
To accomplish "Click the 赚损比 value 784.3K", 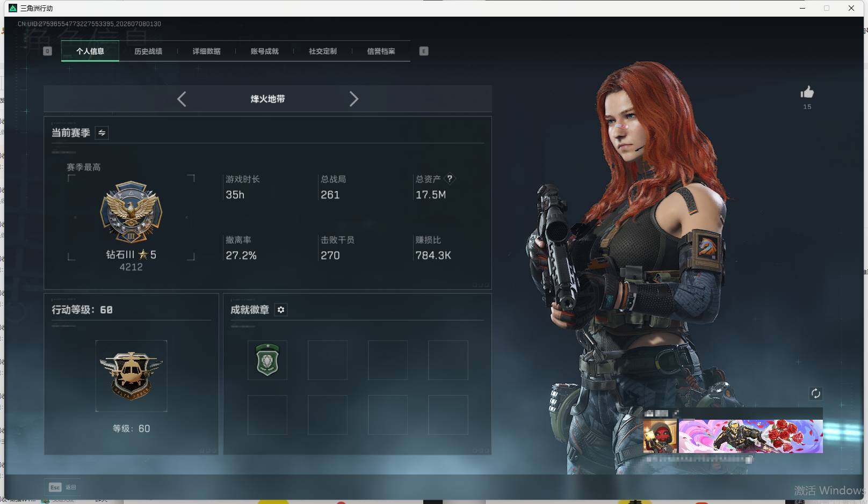I will point(433,255).
